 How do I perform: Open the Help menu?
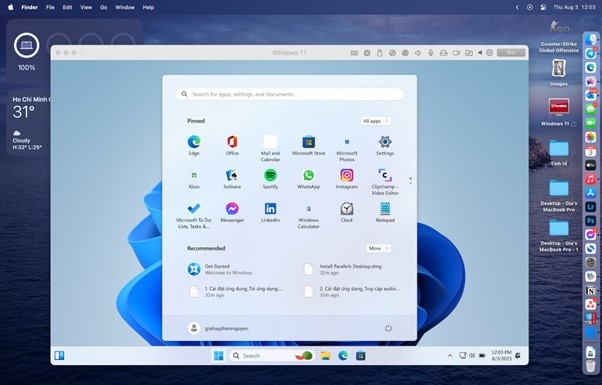tap(148, 7)
